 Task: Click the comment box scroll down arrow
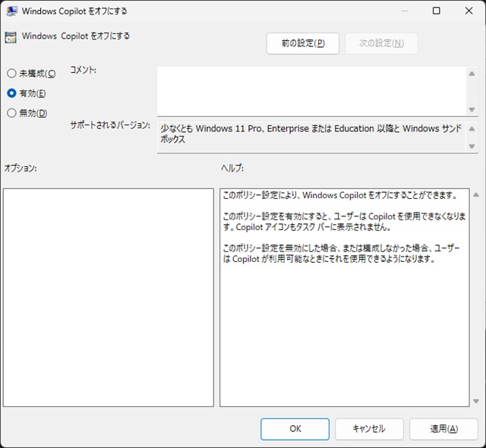tap(472, 109)
